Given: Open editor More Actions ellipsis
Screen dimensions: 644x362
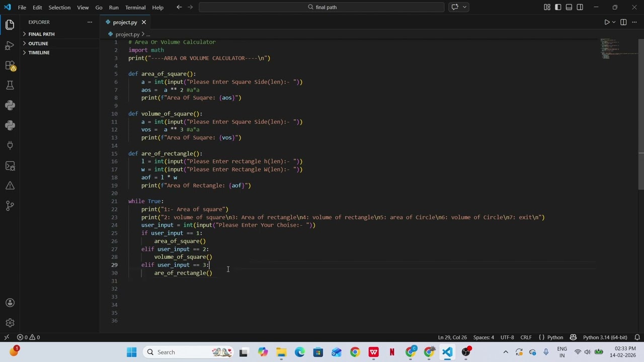Looking at the screenshot, I should coord(634,22).
